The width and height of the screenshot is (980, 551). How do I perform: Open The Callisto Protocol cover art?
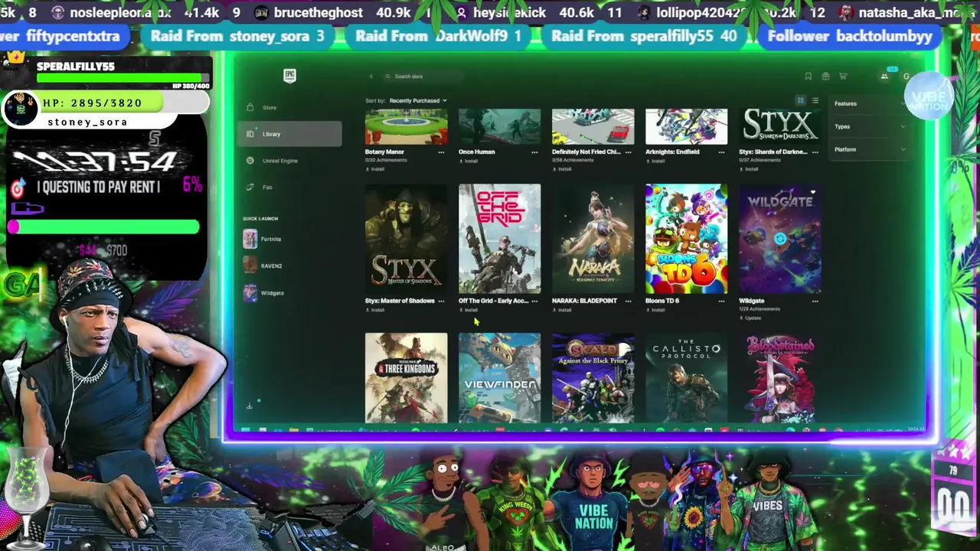(x=686, y=377)
